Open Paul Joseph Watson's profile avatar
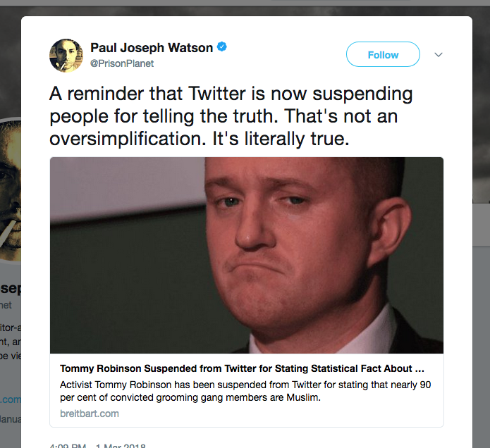490x448 pixels. pos(66,55)
